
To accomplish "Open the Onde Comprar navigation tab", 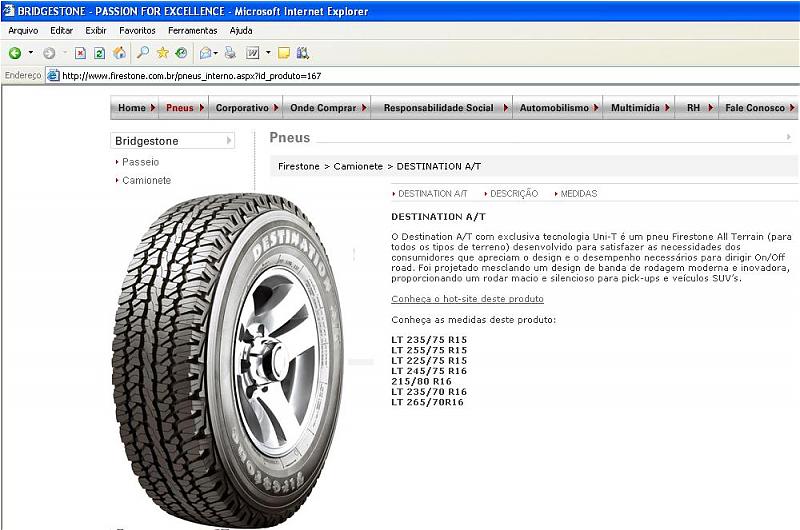I will [327, 108].
